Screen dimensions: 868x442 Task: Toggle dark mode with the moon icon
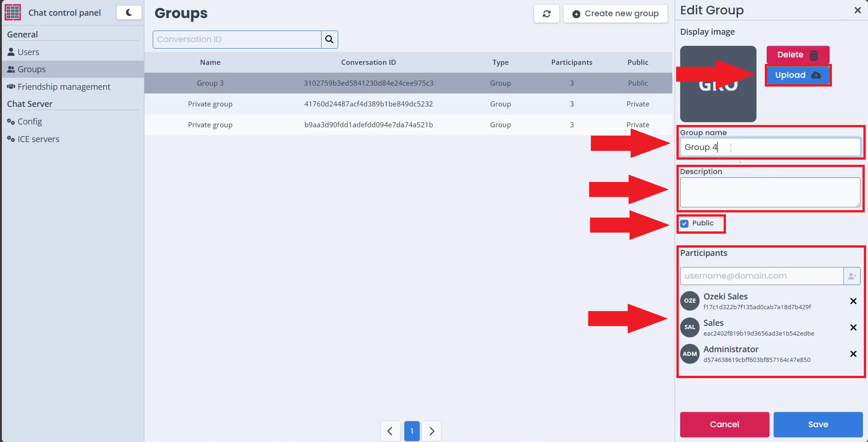pyautogui.click(x=129, y=12)
